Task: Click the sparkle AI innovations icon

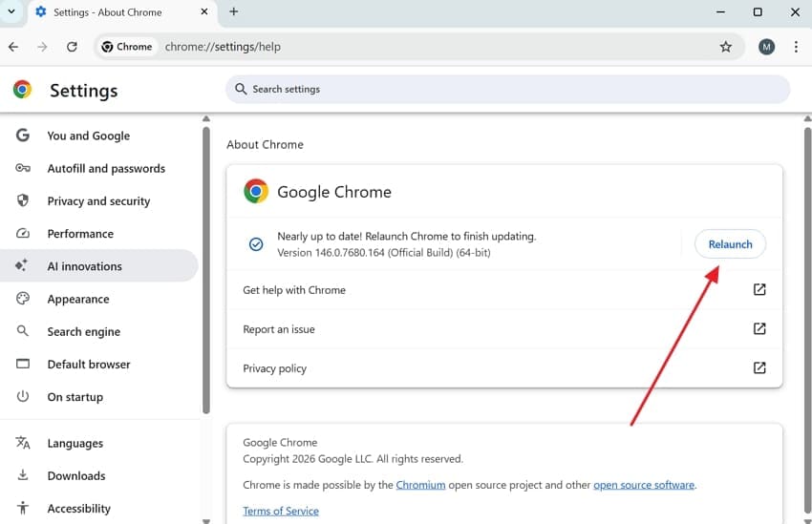Action: (x=21, y=266)
